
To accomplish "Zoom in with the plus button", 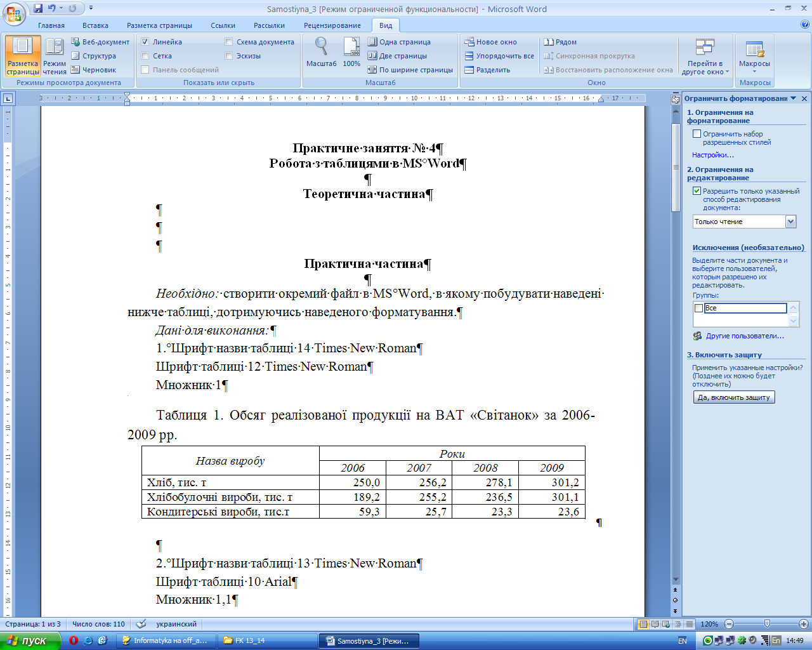I will (804, 624).
